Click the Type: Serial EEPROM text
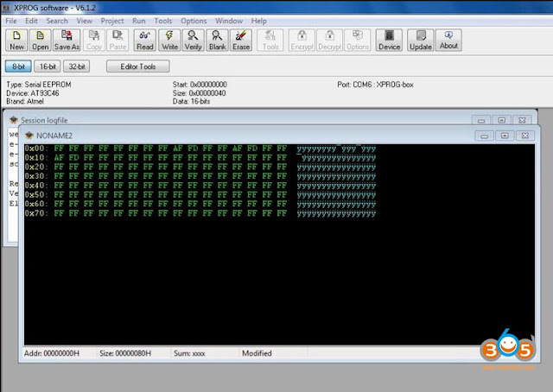Viewport: 553px width, 392px height. pos(39,85)
